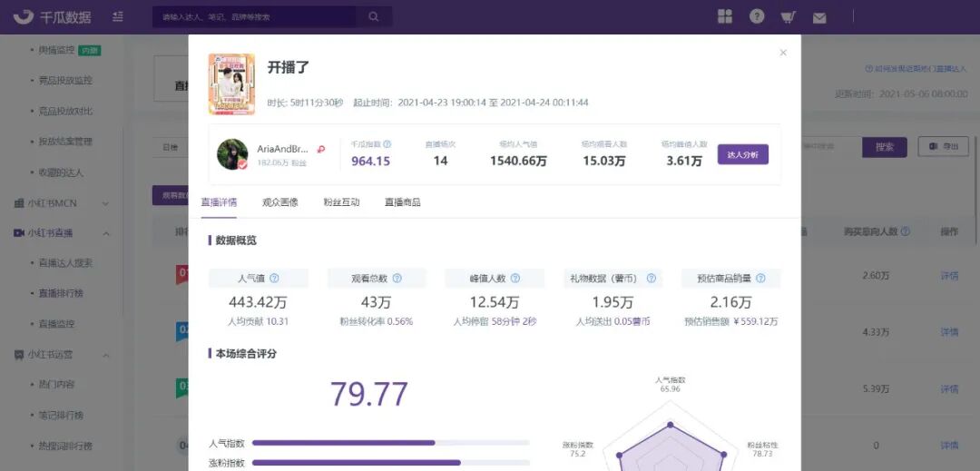Screen dimensions: 980x471
Task: Open the shopping cart icon
Action: [789, 17]
